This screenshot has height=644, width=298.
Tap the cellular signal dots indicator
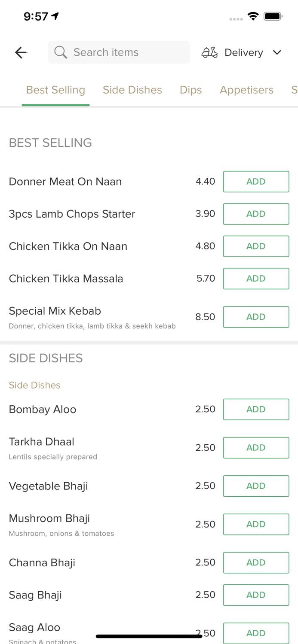[236, 19]
